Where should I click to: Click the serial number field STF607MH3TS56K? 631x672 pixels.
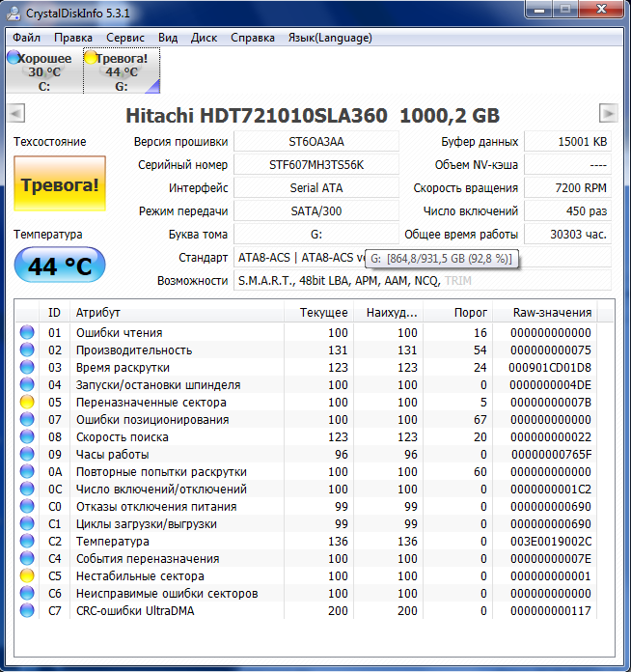point(315,165)
